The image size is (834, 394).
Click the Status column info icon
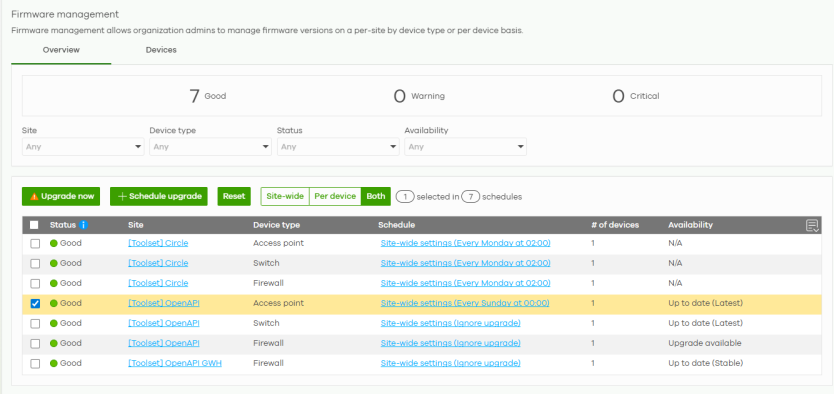[83, 225]
